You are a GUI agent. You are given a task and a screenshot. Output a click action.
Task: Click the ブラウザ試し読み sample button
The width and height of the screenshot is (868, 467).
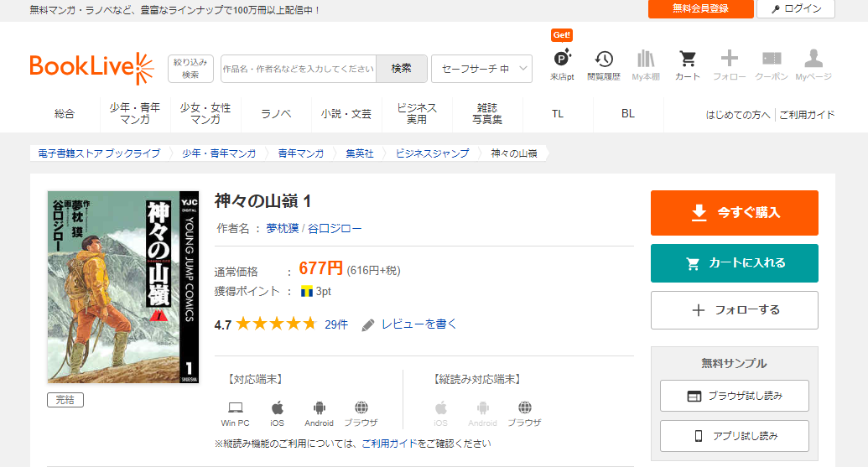click(x=734, y=396)
